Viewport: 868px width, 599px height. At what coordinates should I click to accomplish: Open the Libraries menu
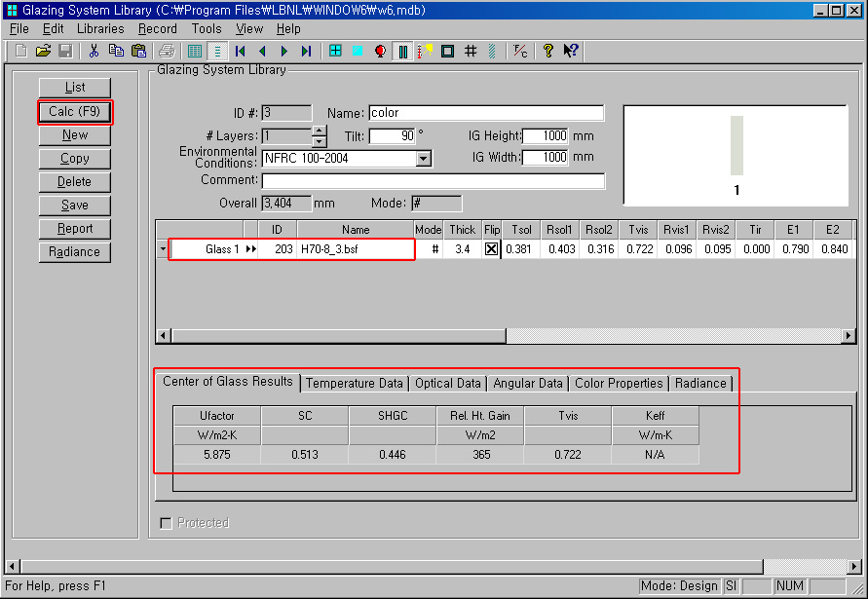[x=100, y=29]
